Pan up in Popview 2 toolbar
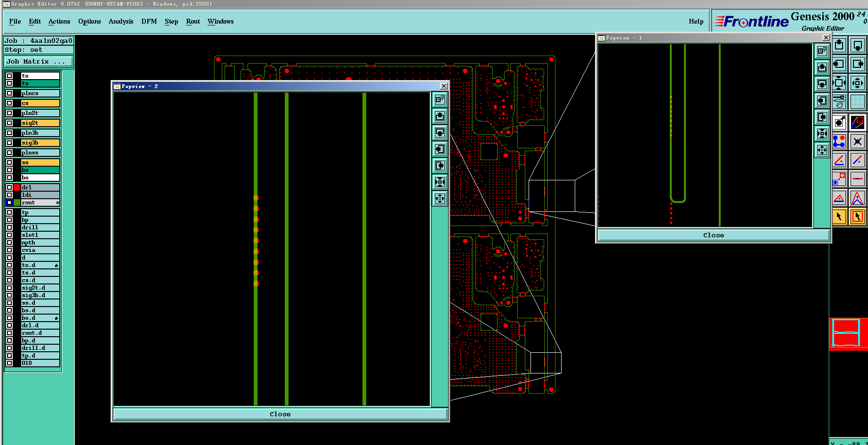The image size is (868, 445). point(440,116)
